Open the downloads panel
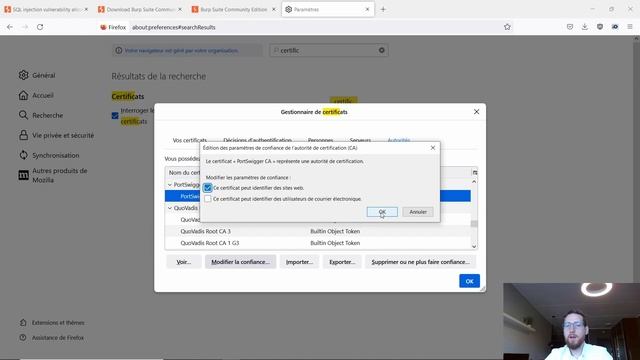The height and width of the screenshot is (360, 640). pyautogui.click(x=585, y=27)
